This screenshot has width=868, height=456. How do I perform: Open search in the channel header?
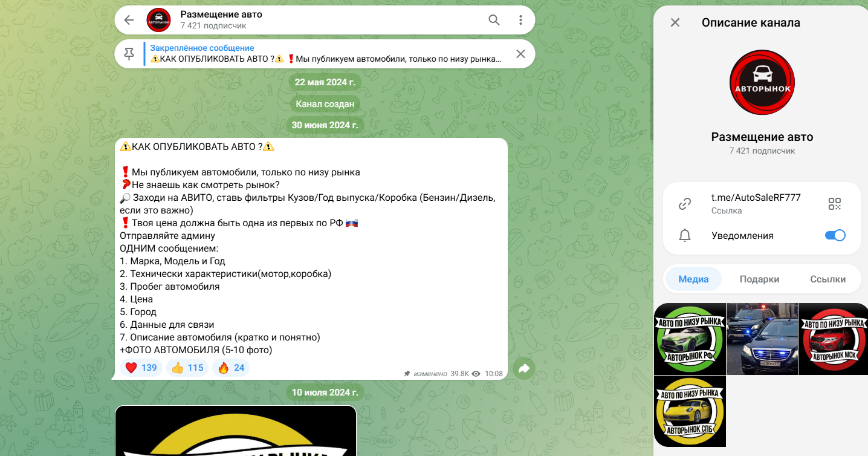coord(494,20)
